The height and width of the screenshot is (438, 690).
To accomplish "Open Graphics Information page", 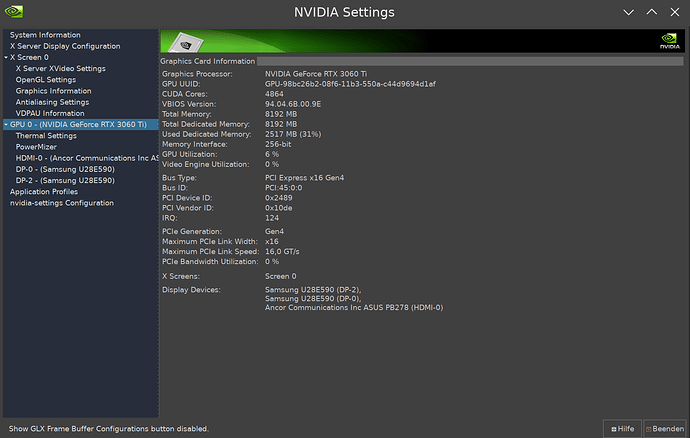I will click(53, 91).
